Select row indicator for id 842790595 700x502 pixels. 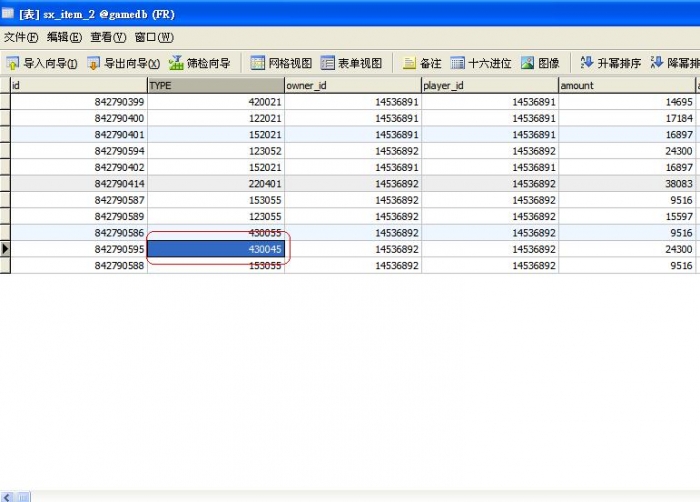5,249
